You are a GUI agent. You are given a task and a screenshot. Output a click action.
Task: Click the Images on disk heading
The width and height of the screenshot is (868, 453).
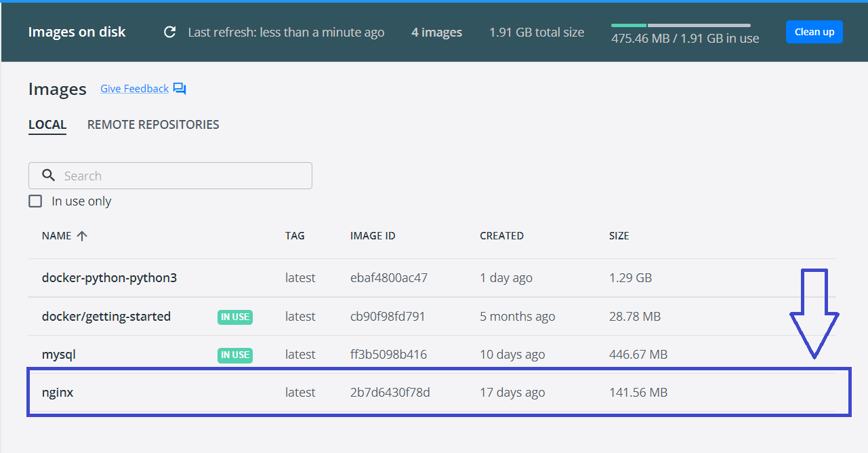click(77, 32)
